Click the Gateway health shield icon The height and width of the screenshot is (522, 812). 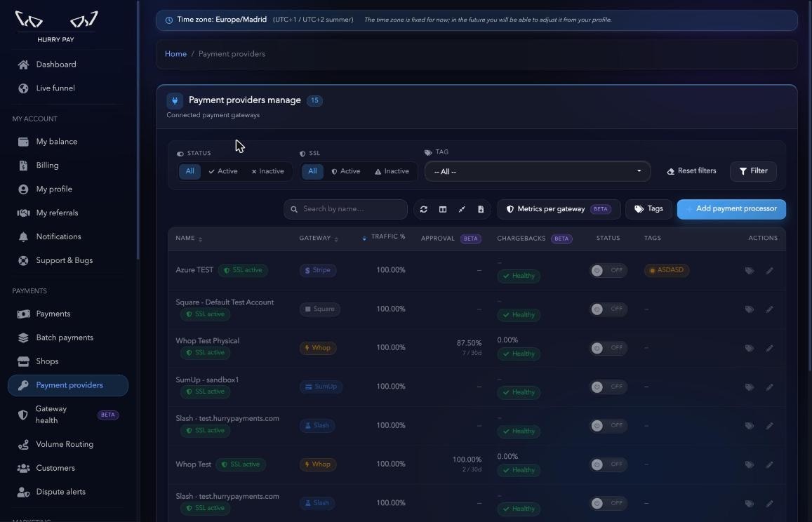[22, 415]
